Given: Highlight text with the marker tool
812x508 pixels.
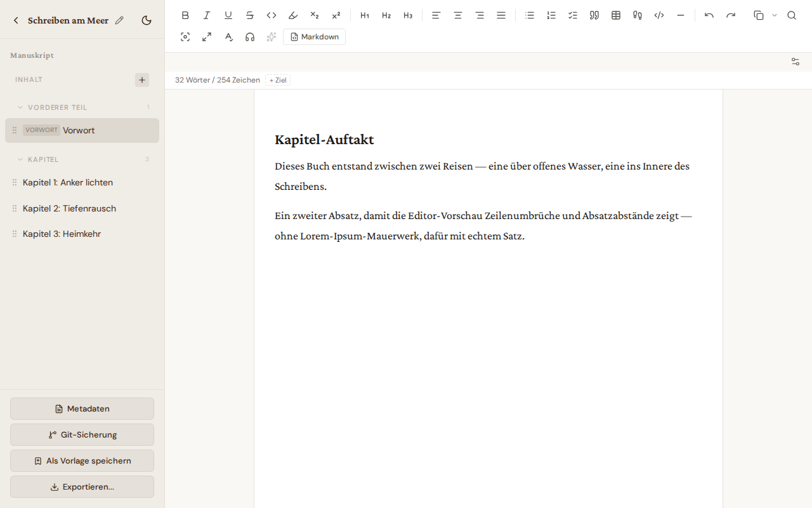Looking at the screenshot, I should coord(293,15).
